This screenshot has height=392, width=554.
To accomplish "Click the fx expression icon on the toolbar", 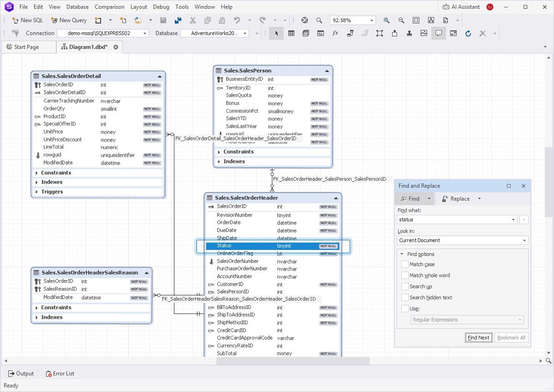I will (335, 33).
